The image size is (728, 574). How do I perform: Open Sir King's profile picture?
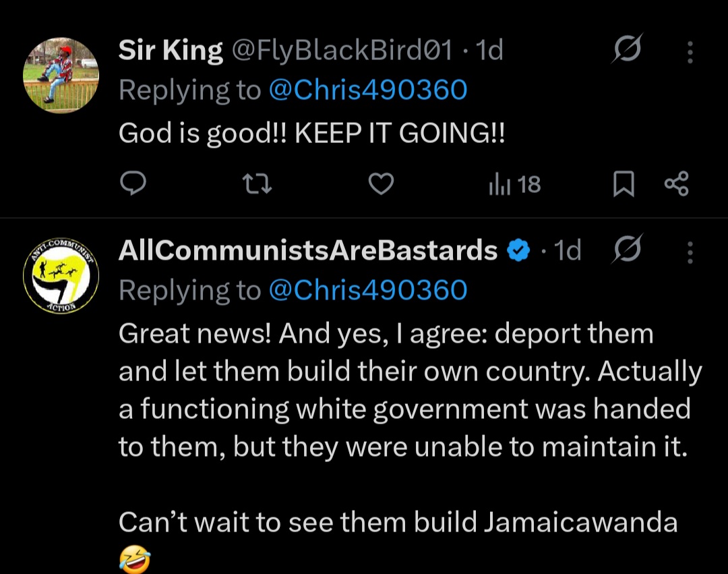pyautogui.click(x=61, y=74)
